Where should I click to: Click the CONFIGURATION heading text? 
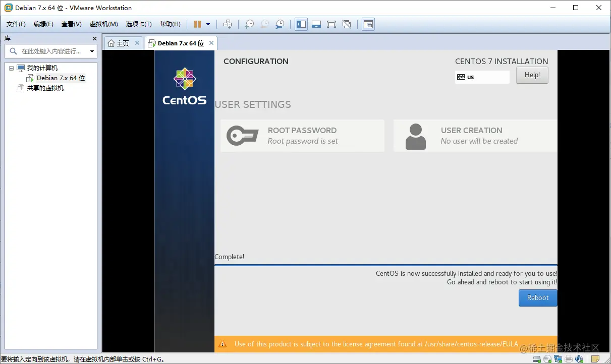(x=256, y=62)
